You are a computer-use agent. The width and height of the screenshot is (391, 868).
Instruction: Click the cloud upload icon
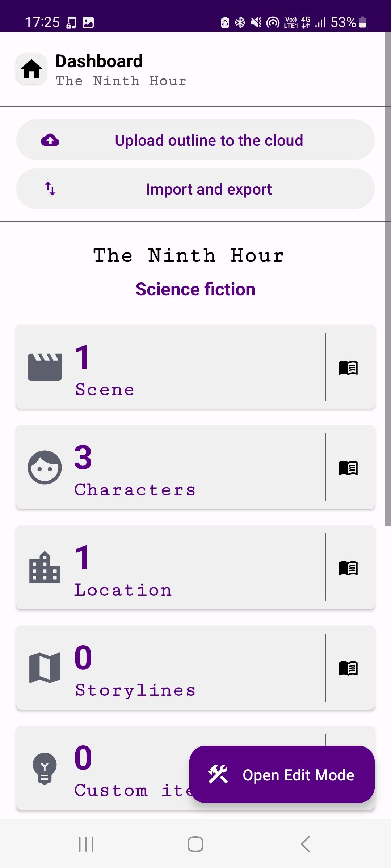point(50,140)
